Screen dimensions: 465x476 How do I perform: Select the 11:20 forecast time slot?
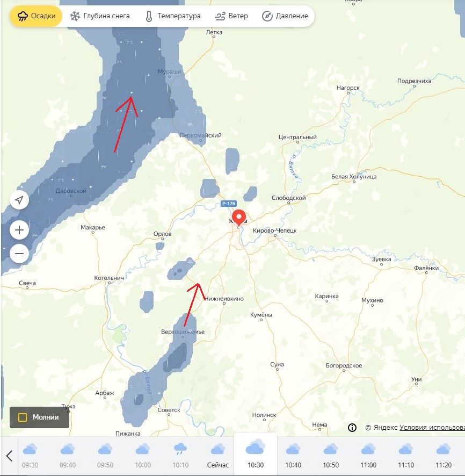point(443,456)
